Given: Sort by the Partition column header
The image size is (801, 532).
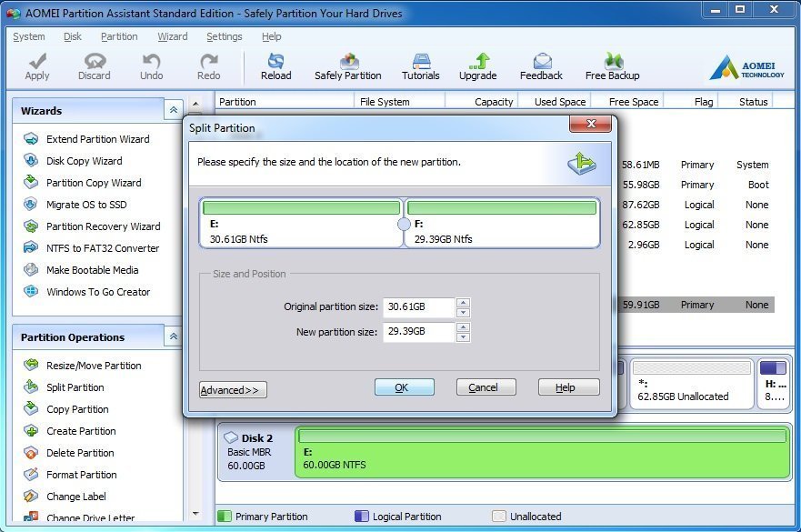Looking at the screenshot, I should pos(285,102).
